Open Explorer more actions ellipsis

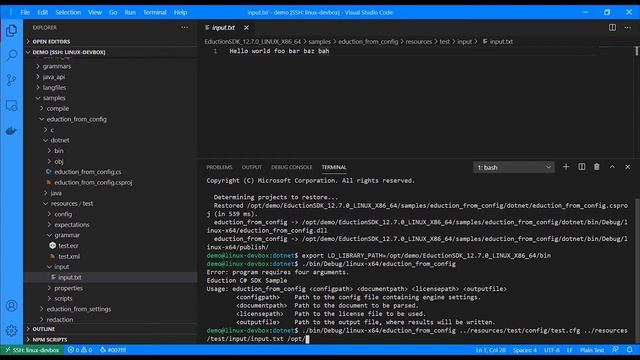(185, 27)
